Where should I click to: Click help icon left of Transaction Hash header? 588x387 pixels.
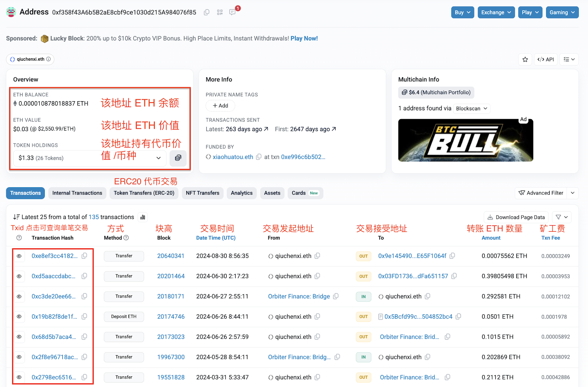[x=19, y=238]
